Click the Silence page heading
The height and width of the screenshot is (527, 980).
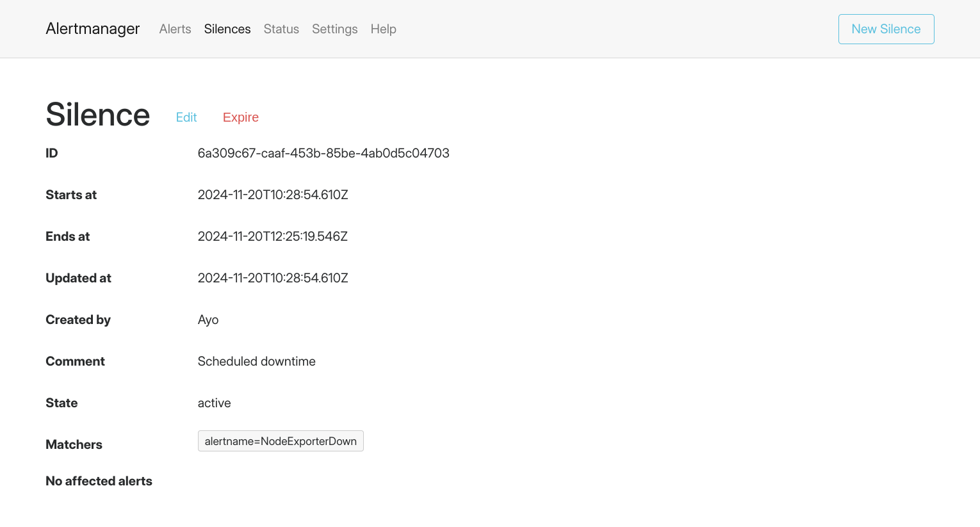98,115
